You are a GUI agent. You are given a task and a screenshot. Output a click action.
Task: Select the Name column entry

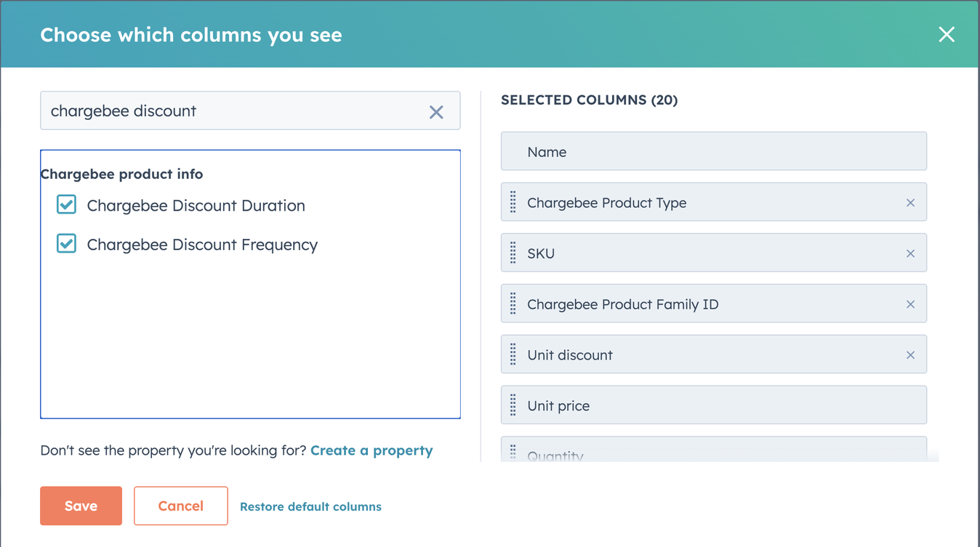[x=713, y=152]
